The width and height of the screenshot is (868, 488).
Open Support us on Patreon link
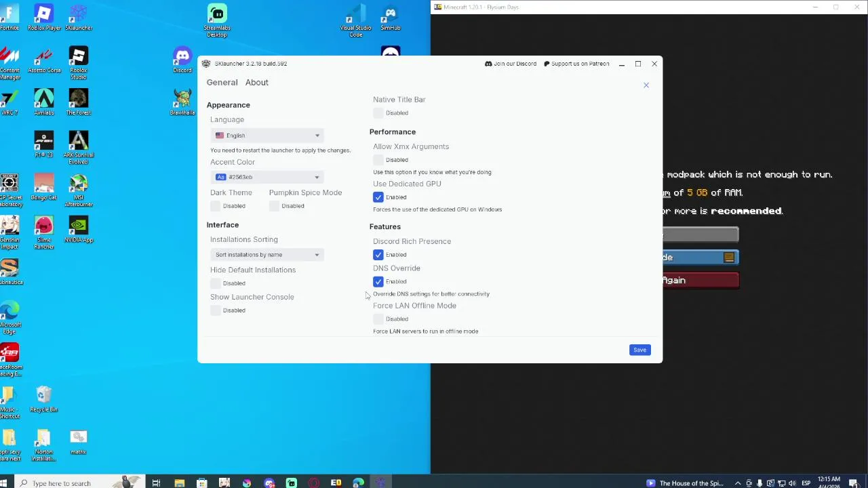[x=576, y=64]
